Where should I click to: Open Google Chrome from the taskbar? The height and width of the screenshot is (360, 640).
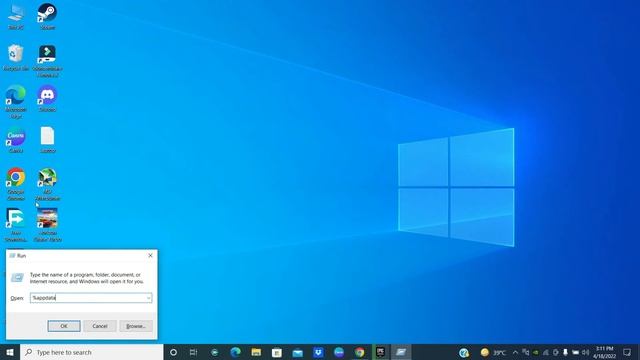click(x=360, y=352)
